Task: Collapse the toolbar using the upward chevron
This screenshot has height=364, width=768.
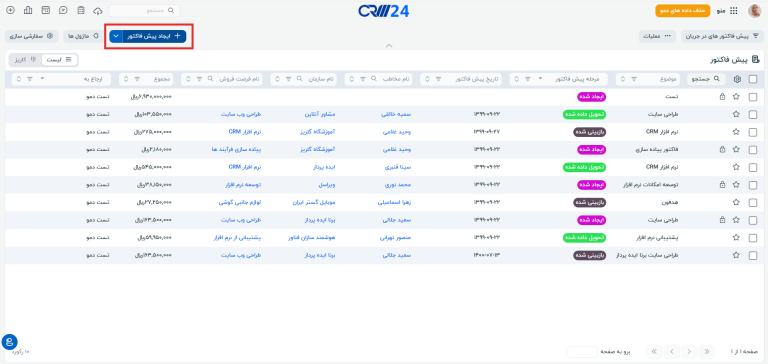Action: click(x=389, y=46)
